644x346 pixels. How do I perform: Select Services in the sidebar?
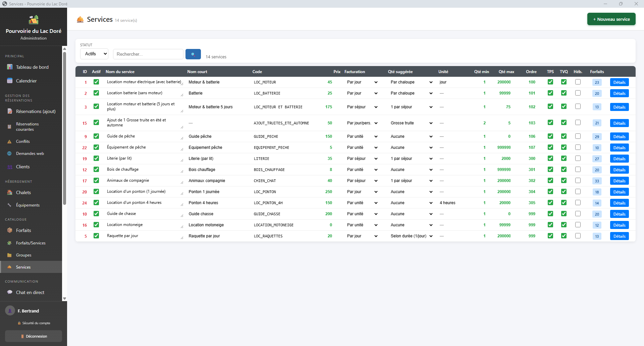[31, 267]
